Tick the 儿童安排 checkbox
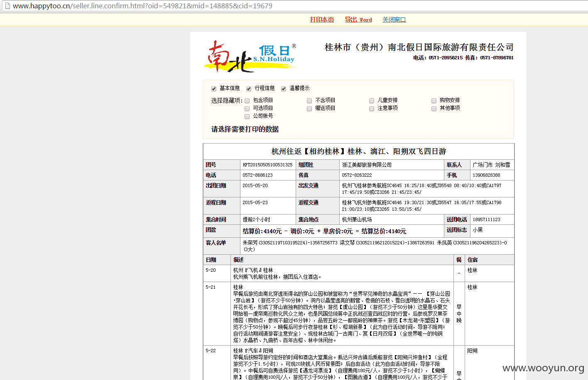 point(372,101)
